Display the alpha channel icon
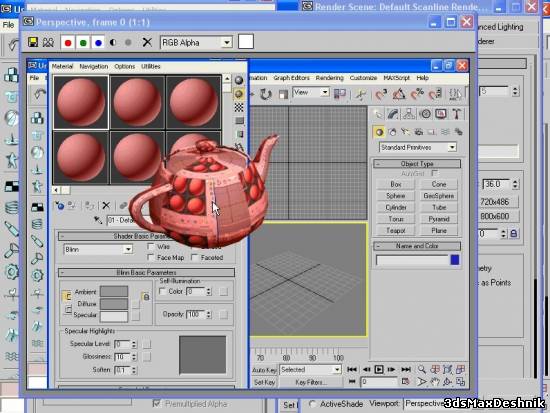550x413 pixels. point(113,42)
